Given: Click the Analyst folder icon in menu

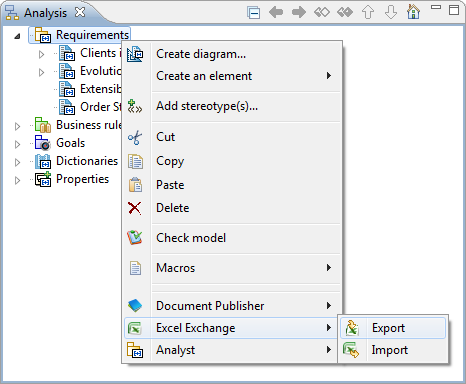Looking at the screenshot, I should [135, 350].
